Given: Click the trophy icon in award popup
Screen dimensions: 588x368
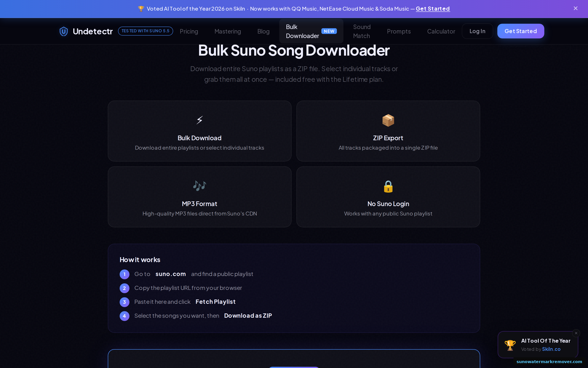Looking at the screenshot, I should pyautogui.click(x=510, y=345).
